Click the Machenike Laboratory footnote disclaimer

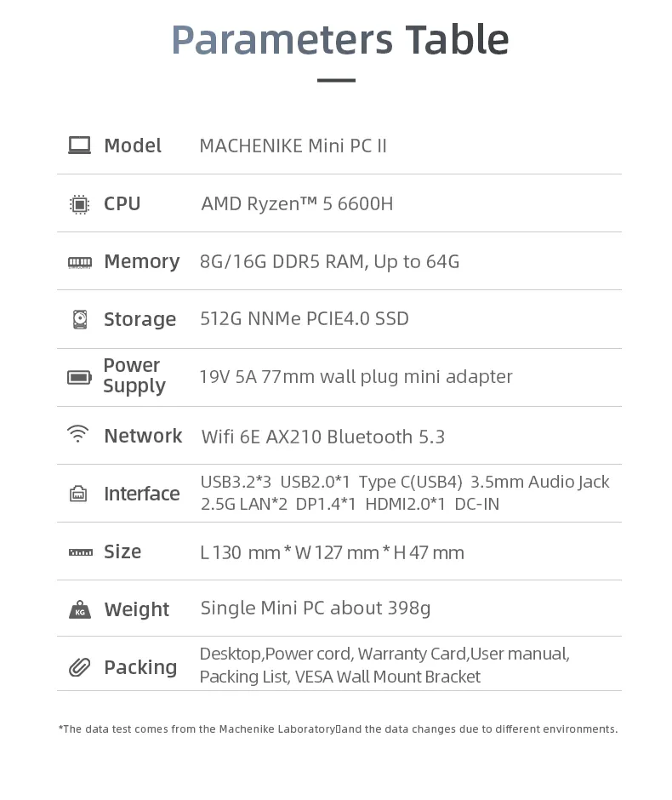338,729
